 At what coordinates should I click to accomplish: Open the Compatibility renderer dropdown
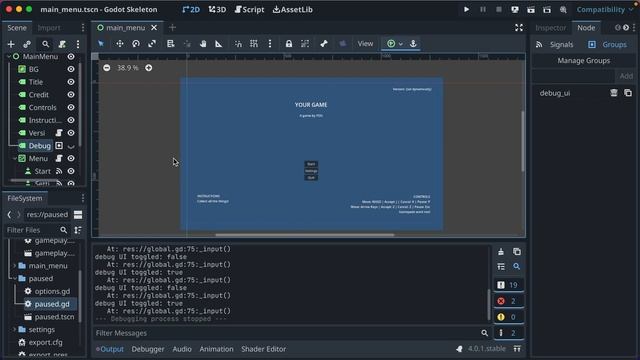point(605,9)
